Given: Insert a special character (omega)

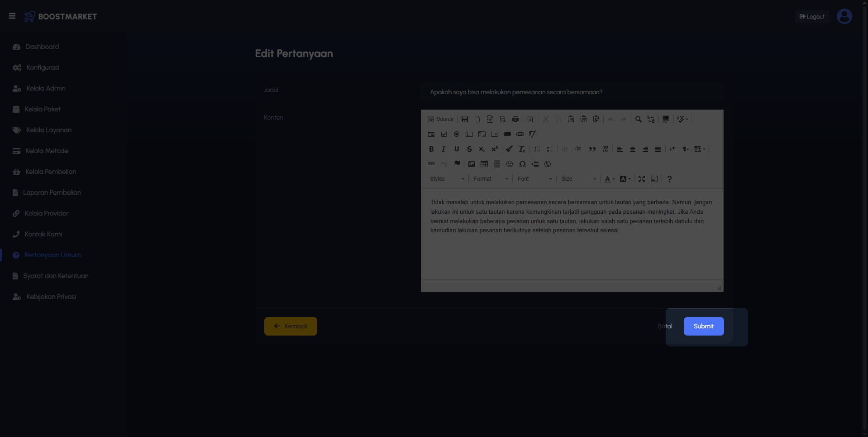Looking at the screenshot, I should [522, 164].
